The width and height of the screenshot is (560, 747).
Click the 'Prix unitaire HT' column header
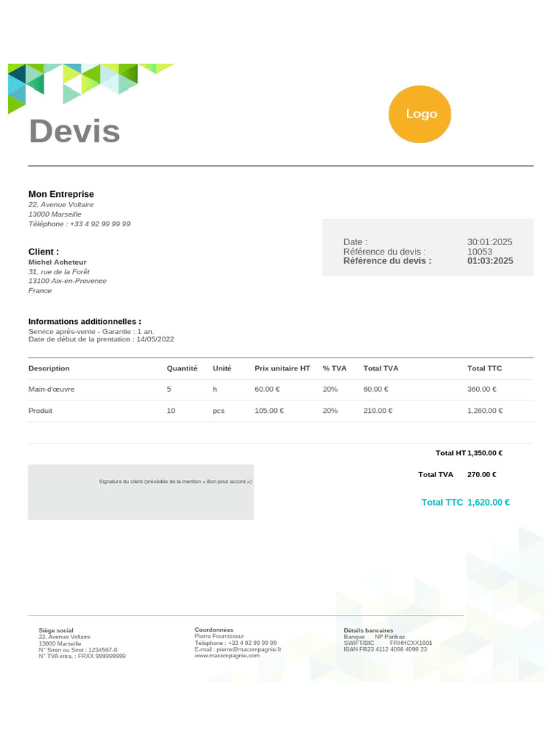pos(282,368)
